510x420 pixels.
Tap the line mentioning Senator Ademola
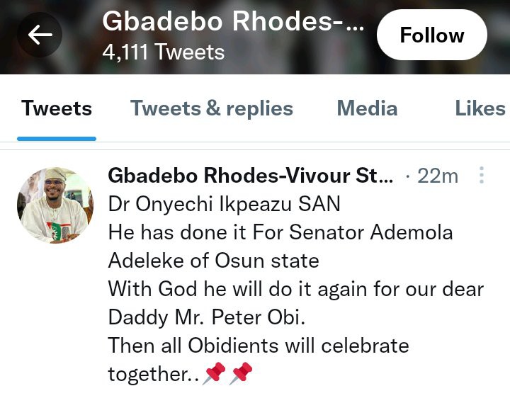280,232
